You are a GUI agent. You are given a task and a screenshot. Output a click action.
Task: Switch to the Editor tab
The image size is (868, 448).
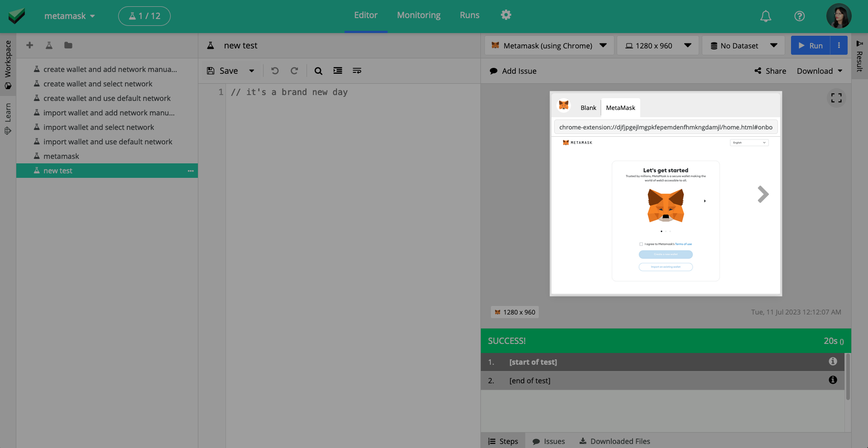[366, 15]
